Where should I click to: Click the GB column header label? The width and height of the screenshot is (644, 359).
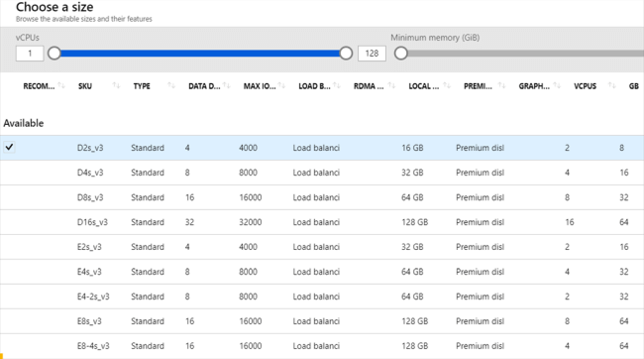click(x=634, y=86)
